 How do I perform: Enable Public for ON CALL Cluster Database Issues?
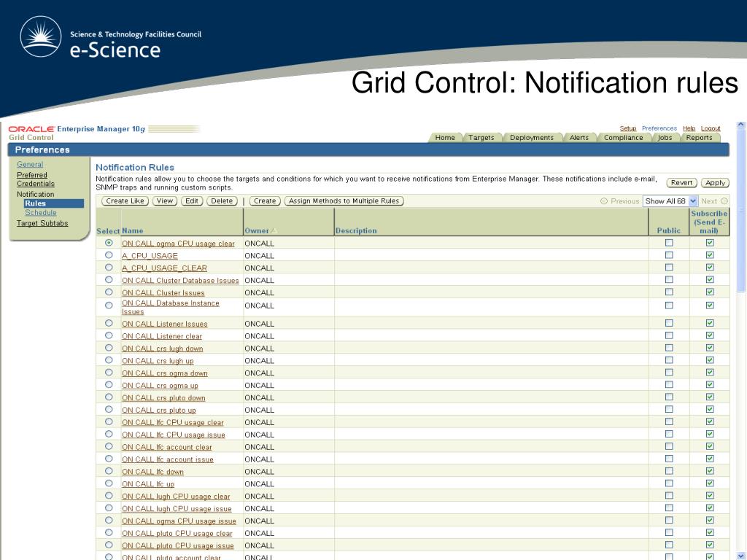point(670,280)
